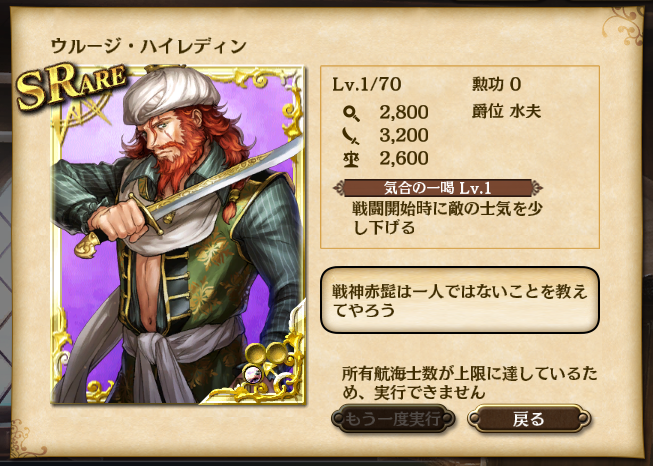
Task: Click the balance scale trade stat icon
Action: pos(351,159)
